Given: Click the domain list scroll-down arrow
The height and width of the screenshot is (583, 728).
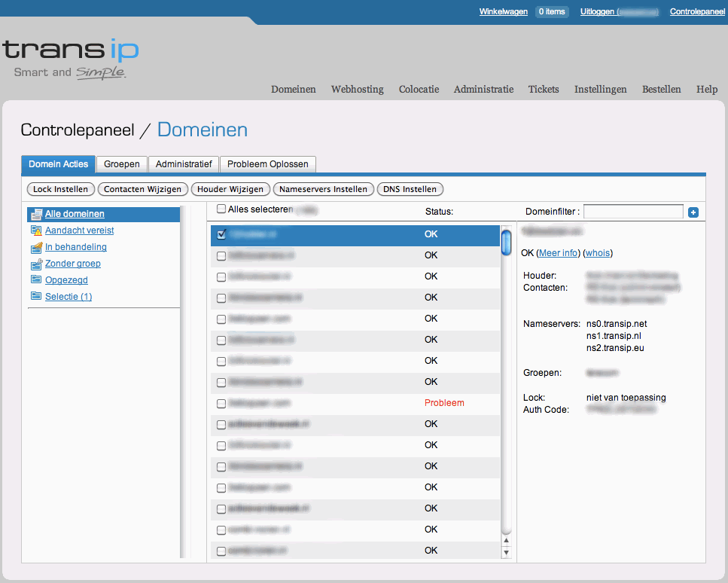Looking at the screenshot, I should click(x=506, y=553).
